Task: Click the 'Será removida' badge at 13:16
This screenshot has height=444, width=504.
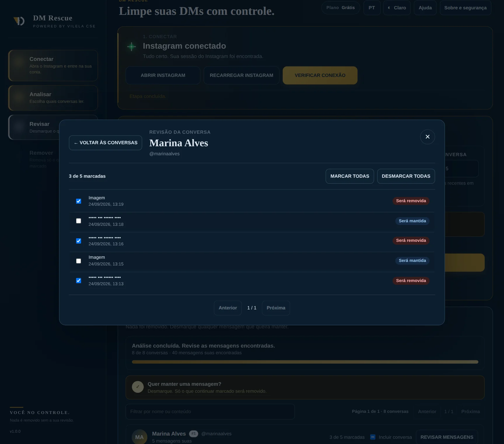Action: [411, 240]
